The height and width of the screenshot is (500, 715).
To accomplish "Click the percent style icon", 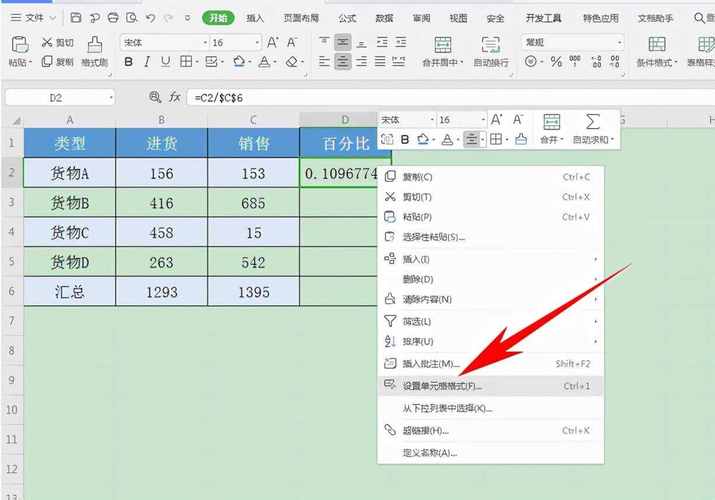I will (x=556, y=61).
